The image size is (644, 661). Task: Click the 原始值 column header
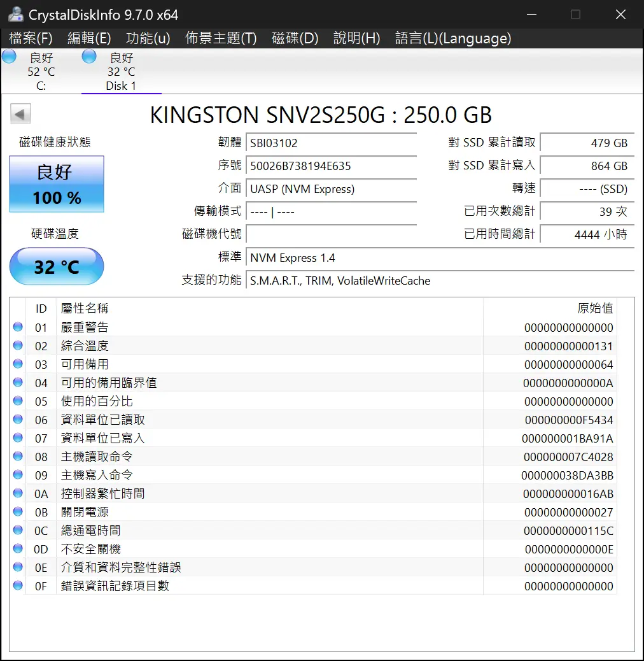[x=550, y=309]
